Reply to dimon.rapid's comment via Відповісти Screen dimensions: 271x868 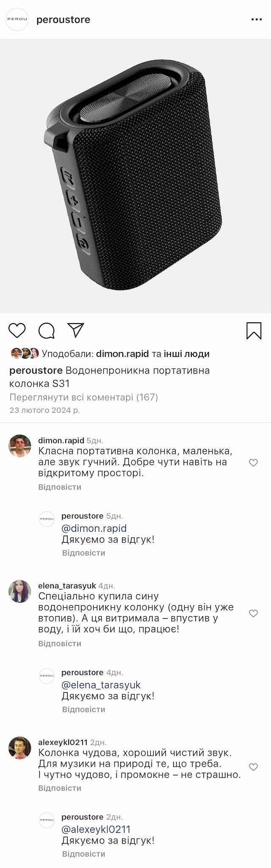[x=60, y=487]
